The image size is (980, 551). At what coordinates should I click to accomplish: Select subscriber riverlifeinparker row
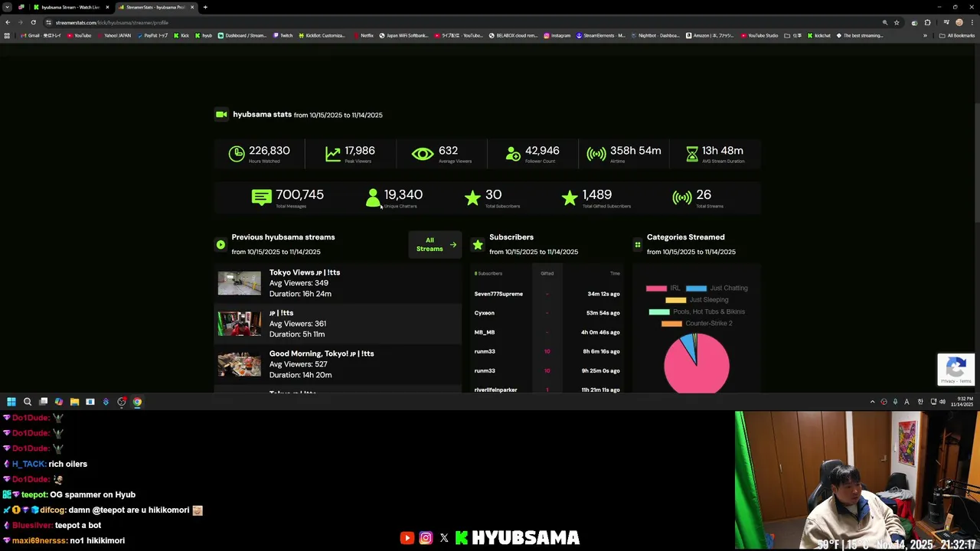(547, 390)
